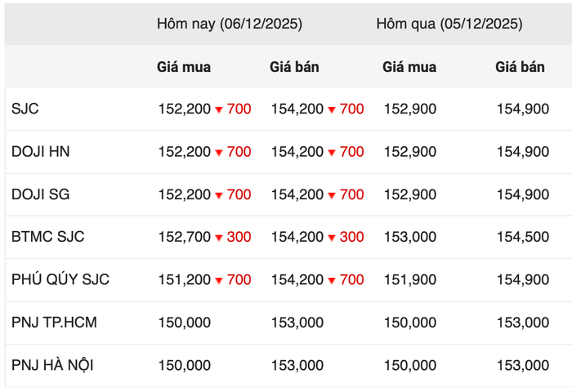572x392 pixels.
Task: Select the DOJI HN row label
Action: point(40,151)
